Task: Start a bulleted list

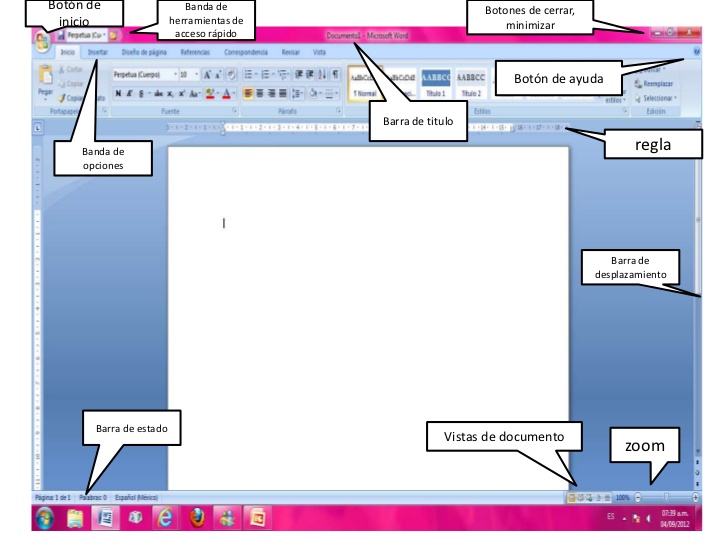Action: click(250, 74)
